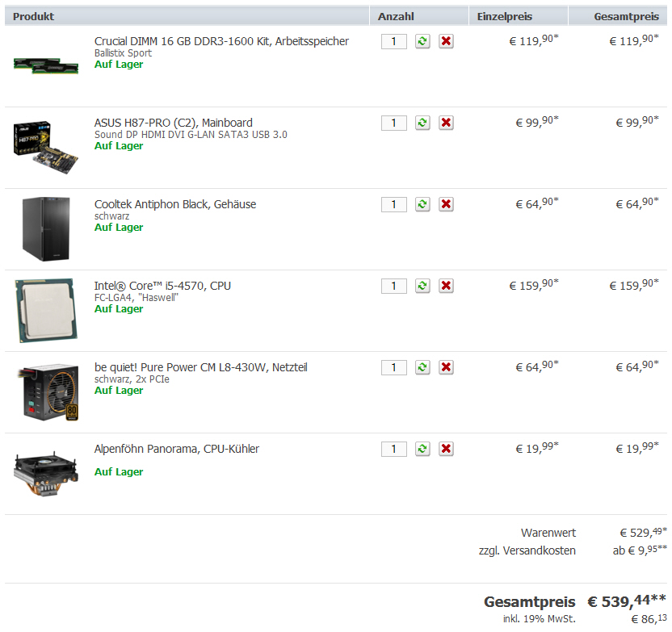Click ASUS H87-PRO mainboard box thumbnail
The width and height of the screenshot is (672, 632).
(x=46, y=147)
